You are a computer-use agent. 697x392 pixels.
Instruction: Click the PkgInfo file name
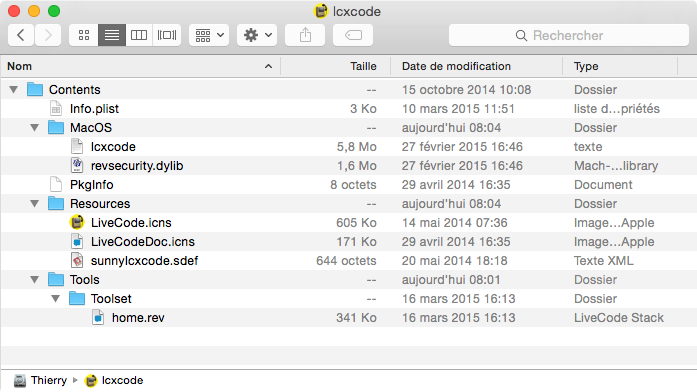pyautogui.click(x=92, y=185)
